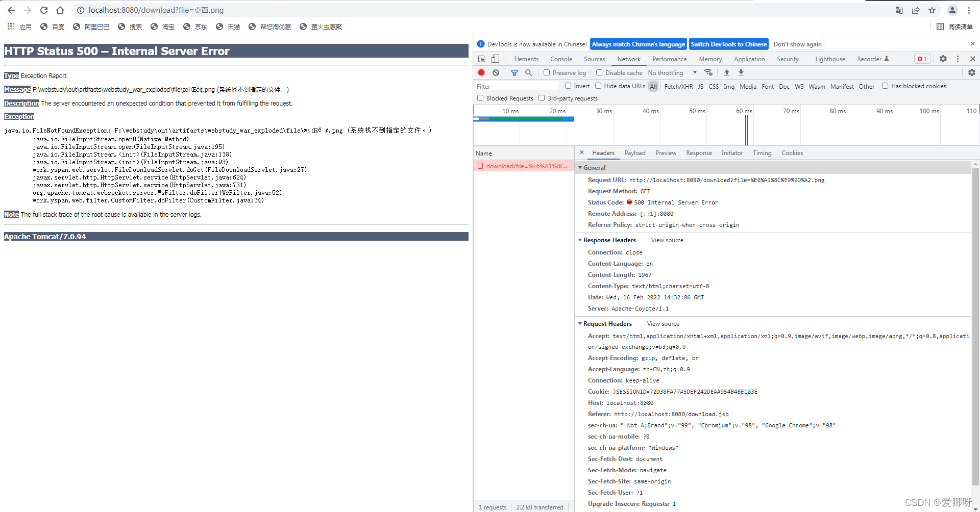Toggle the network filter funnel icon
The width and height of the screenshot is (980, 512).
click(x=514, y=73)
